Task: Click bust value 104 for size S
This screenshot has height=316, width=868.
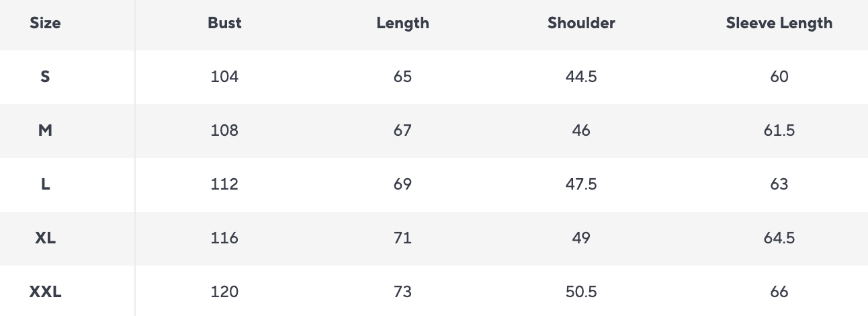Action: tap(224, 77)
